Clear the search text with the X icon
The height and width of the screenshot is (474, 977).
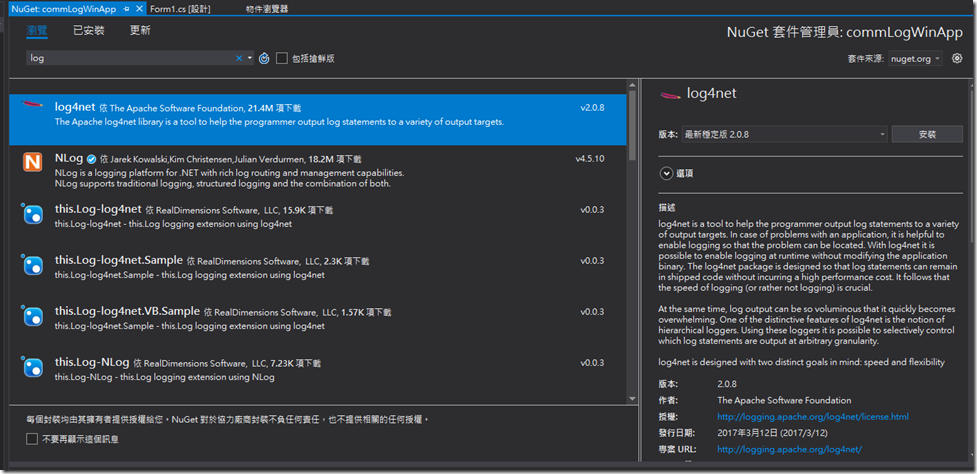pos(239,59)
